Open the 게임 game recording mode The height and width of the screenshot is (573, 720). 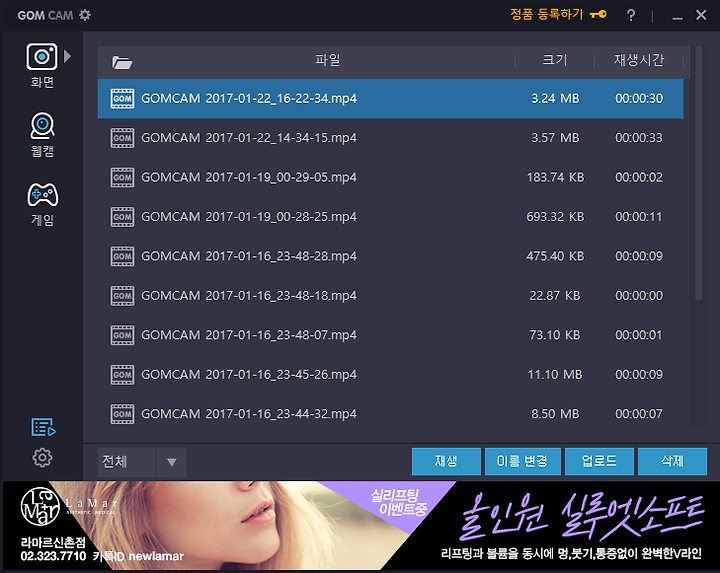coord(42,194)
